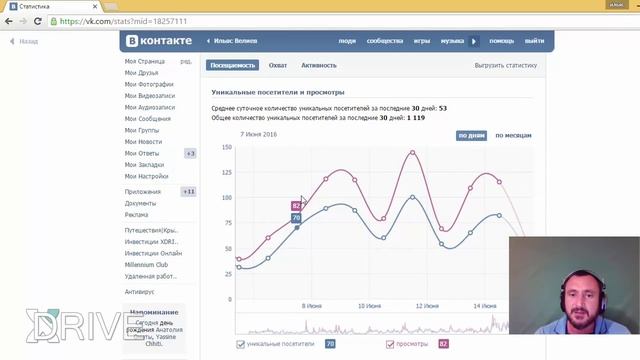The image size is (640, 360).
Task: Switch to the Охват tab
Action: tap(278, 65)
